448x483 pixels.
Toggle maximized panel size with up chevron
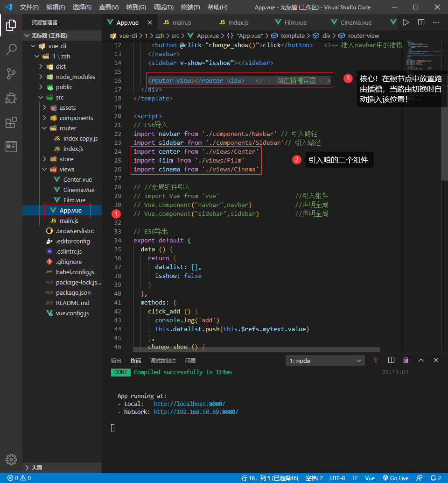point(421,360)
